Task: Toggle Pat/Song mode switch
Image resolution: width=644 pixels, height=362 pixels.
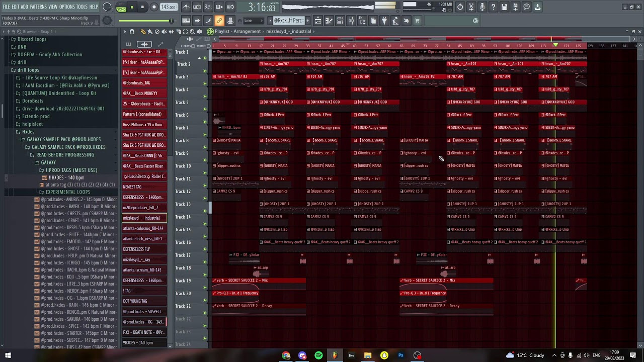Action: point(121,7)
